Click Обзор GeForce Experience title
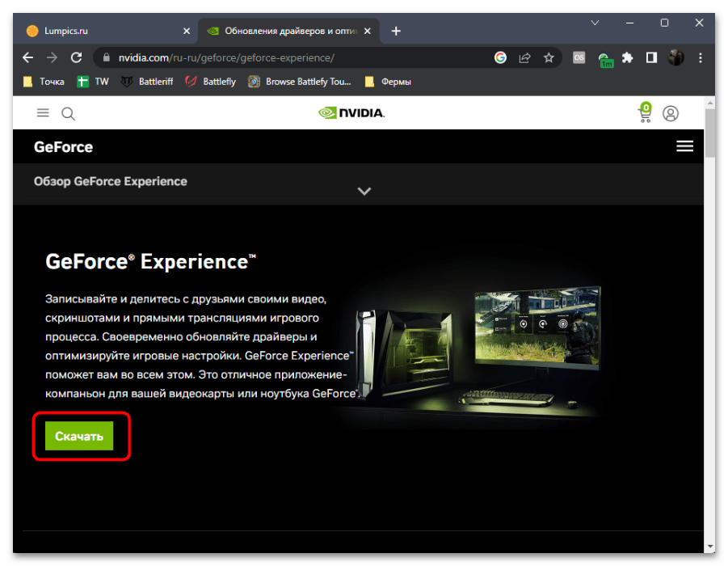728x566 pixels. coord(111,181)
